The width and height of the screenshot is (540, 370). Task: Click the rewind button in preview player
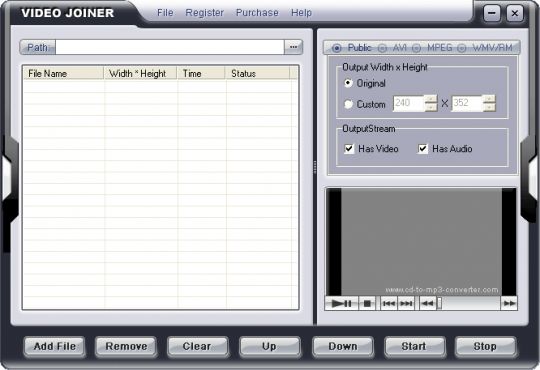428,304
